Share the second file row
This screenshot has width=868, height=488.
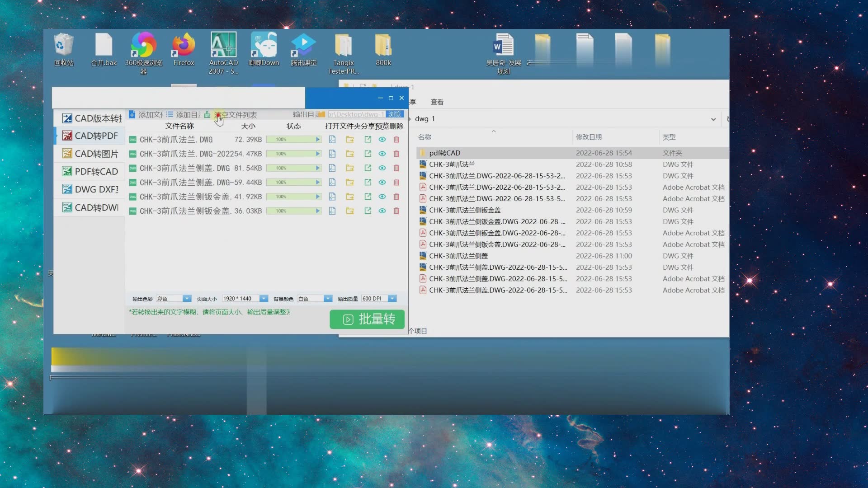368,154
